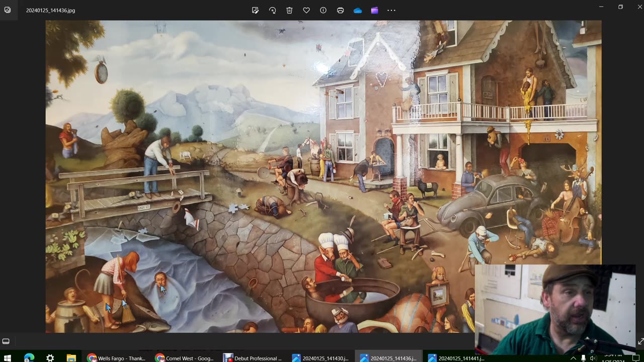Switch to Cornel West Google Chrome window
This screenshot has height=362, width=644.
click(x=185, y=358)
